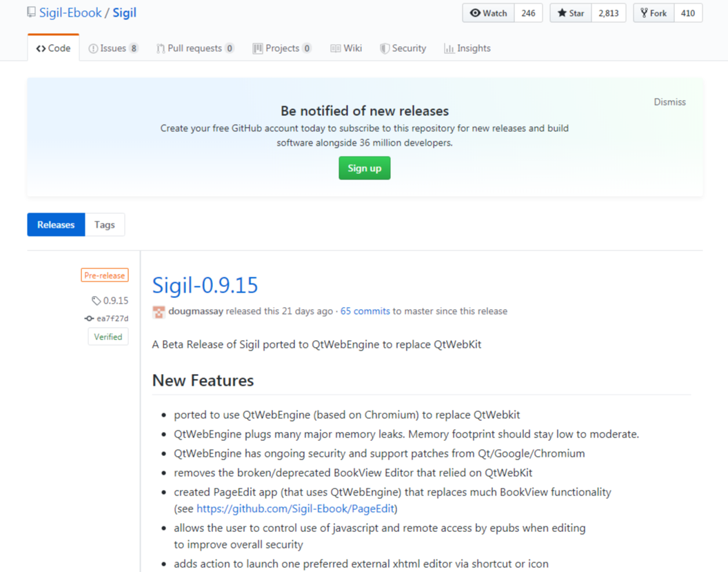The width and height of the screenshot is (728, 572).
Task: Open dougmassay's avatar image
Action: coord(159,312)
